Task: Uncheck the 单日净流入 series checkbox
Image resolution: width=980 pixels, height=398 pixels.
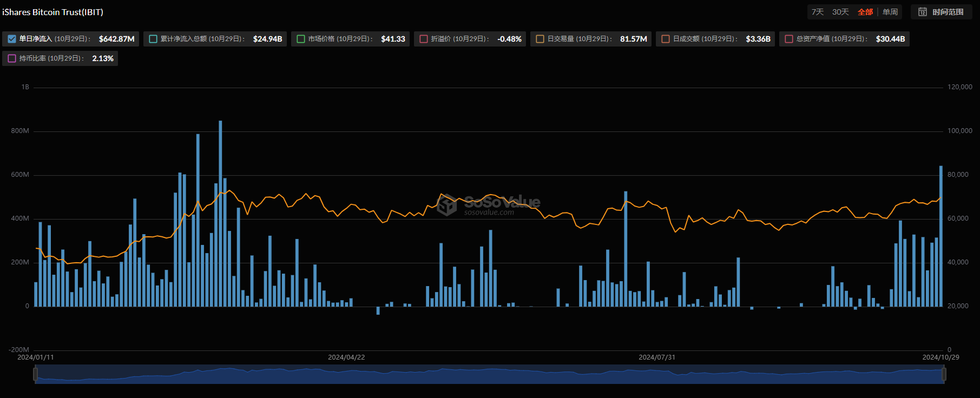Action: point(12,39)
